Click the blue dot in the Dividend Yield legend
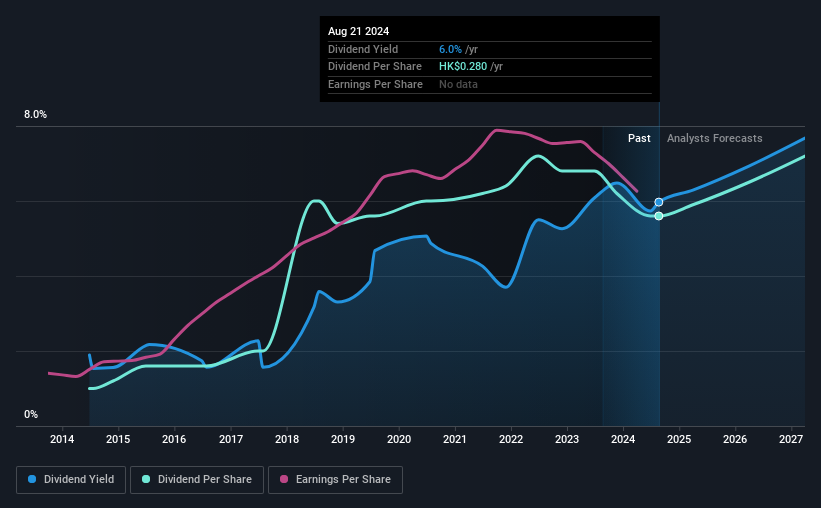This screenshot has width=821, height=508. (33, 480)
